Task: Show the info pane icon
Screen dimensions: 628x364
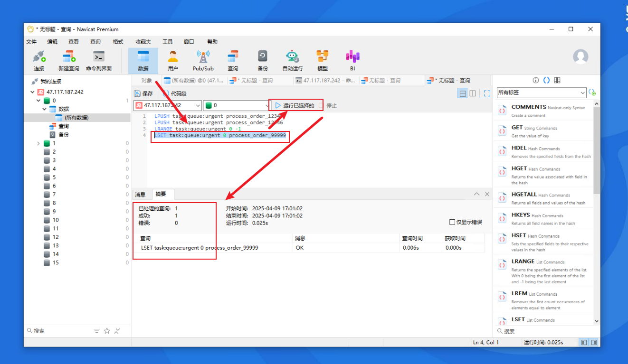Action: coord(536,80)
